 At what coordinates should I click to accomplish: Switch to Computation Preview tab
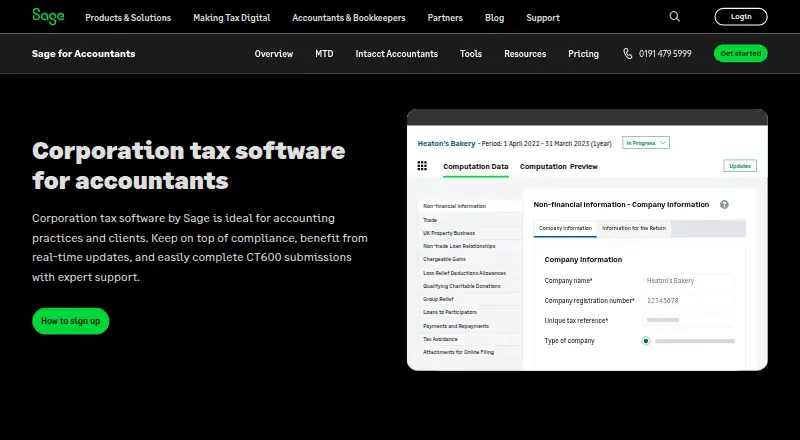(x=559, y=166)
